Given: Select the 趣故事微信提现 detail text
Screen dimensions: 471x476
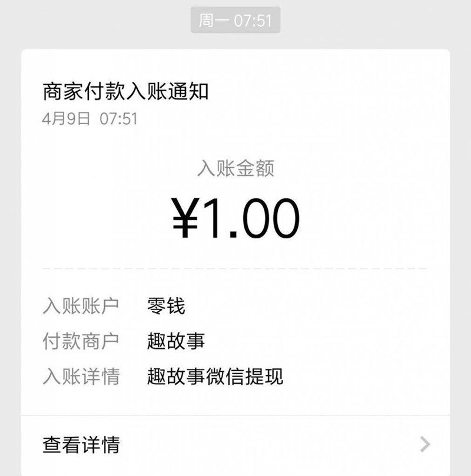Looking at the screenshot, I should (215, 377).
